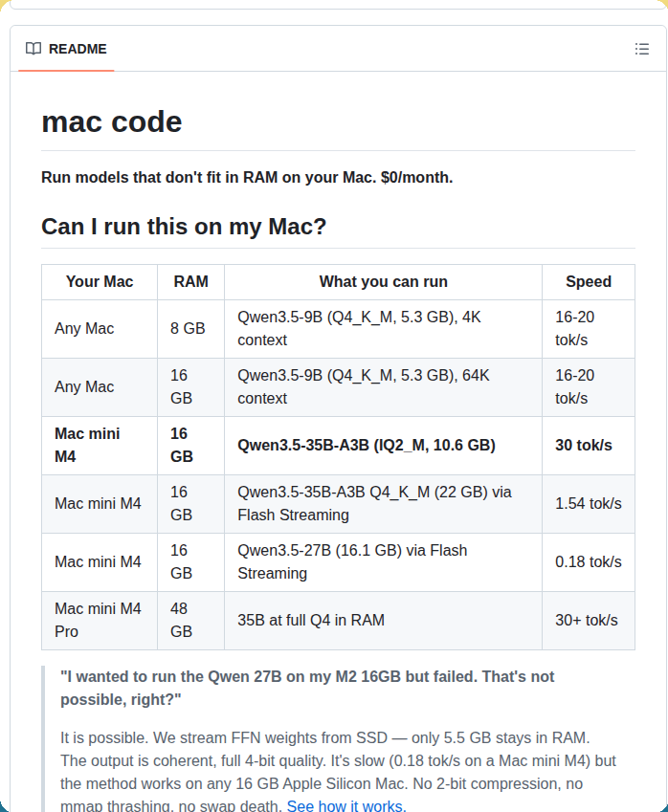668x812 pixels.
Task: Select the README tab
Action: [x=66, y=49]
